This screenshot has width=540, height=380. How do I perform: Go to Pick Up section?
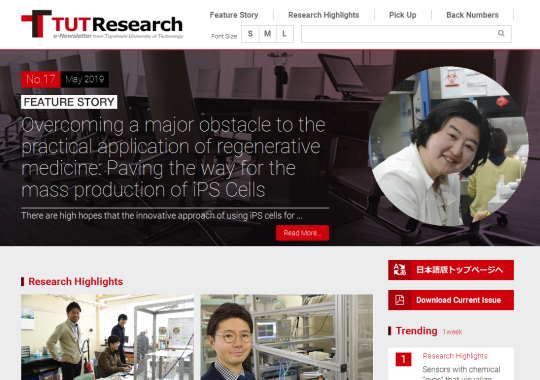pos(403,15)
